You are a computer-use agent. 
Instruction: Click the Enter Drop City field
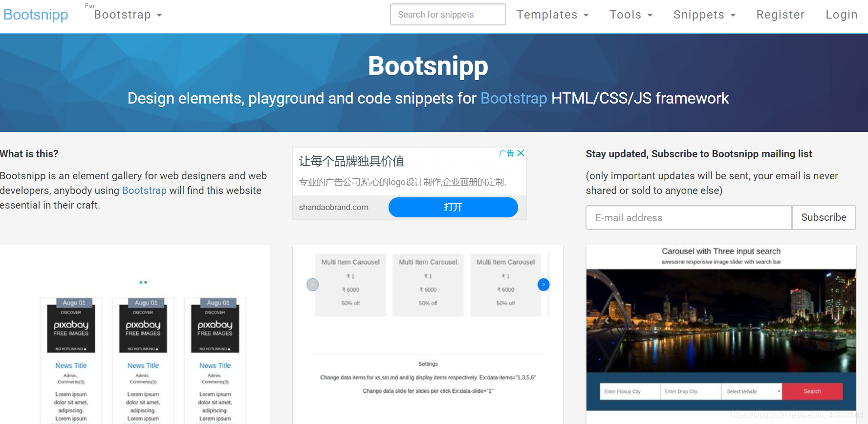pyautogui.click(x=691, y=391)
